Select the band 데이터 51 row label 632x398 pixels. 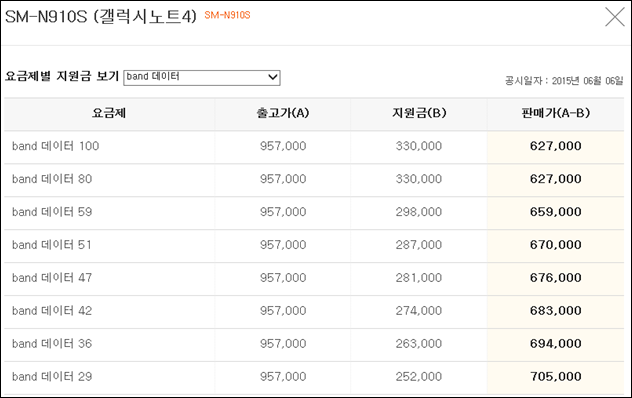[x=52, y=245]
